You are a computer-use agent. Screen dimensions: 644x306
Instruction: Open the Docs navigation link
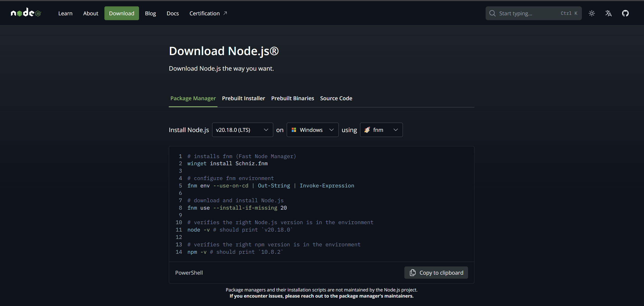(173, 13)
